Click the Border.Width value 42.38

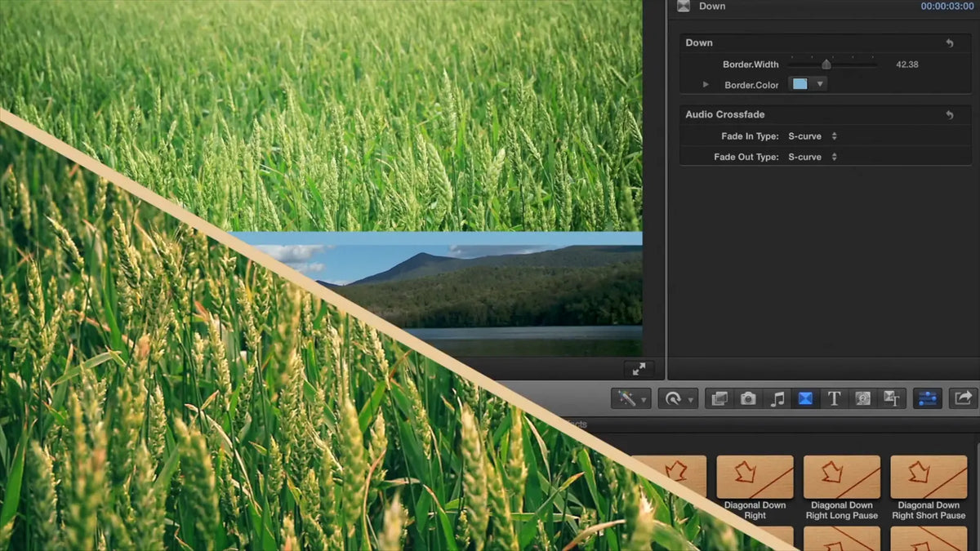[x=907, y=64]
